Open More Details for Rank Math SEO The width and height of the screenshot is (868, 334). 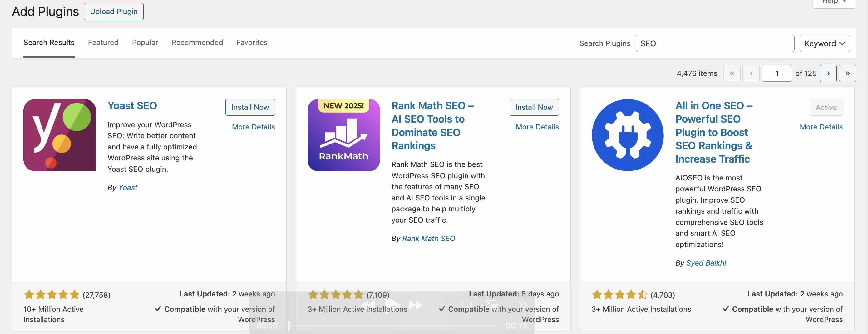point(537,127)
